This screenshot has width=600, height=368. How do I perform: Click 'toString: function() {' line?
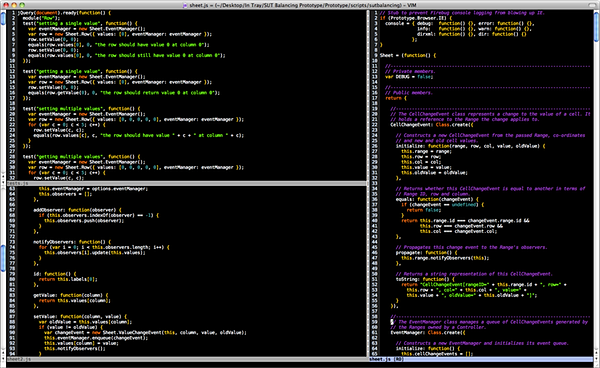point(425,280)
